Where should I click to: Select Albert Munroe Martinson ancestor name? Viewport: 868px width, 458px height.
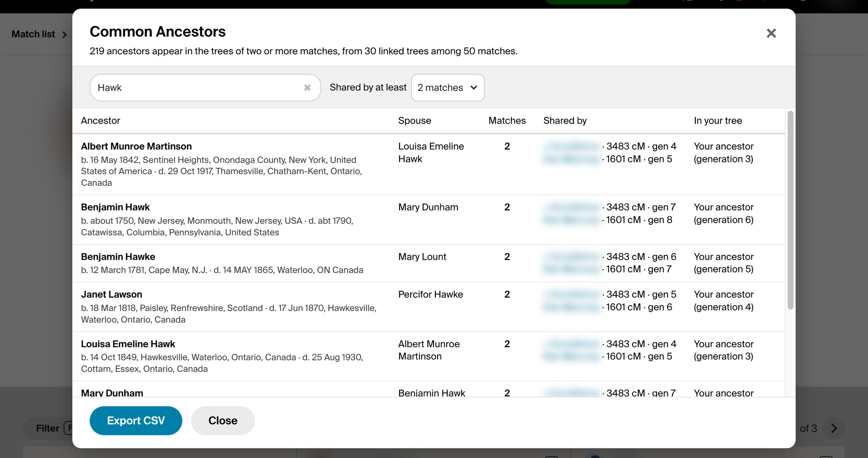coord(137,146)
